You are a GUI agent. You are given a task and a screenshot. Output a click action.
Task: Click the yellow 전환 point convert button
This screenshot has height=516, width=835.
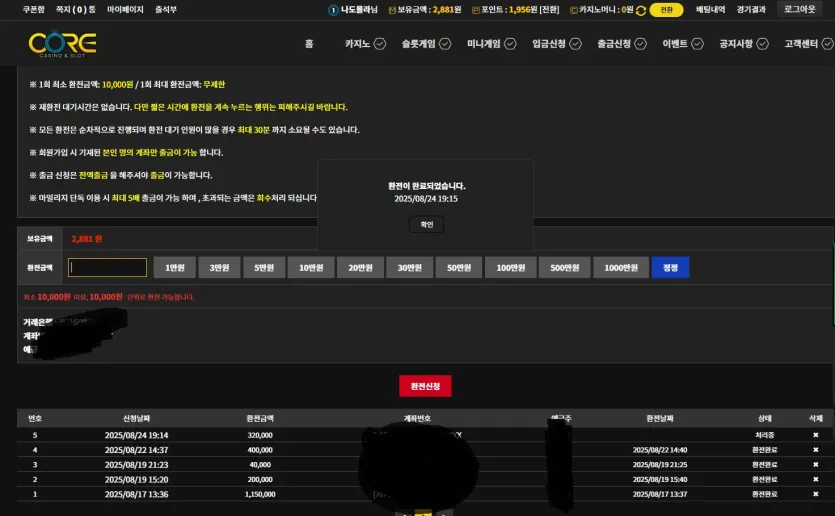point(666,10)
